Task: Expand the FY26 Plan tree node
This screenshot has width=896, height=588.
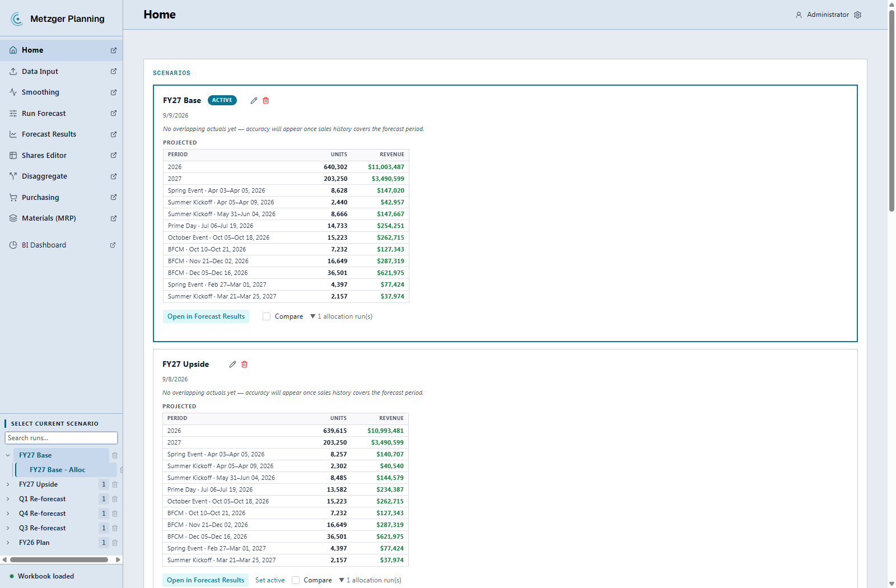Action: [8, 543]
